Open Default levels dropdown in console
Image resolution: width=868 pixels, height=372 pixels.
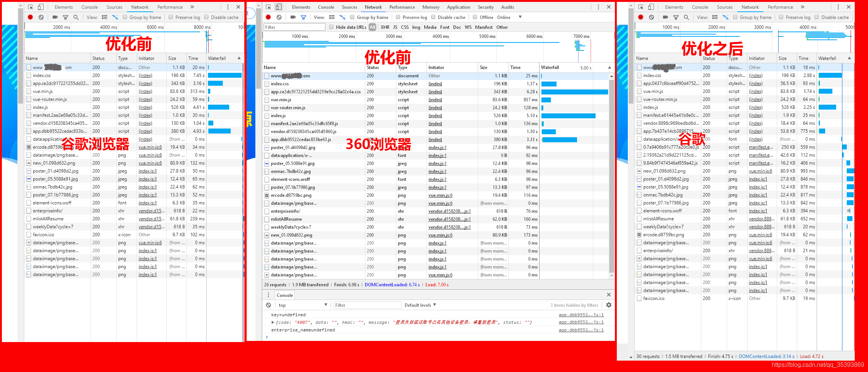tap(420, 305)
